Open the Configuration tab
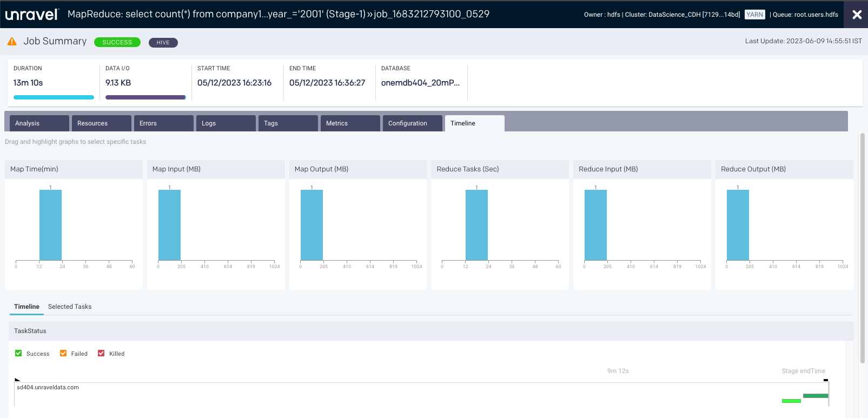Screen dimensions: 868x418 pyautogui.click(x=413, y=123)
